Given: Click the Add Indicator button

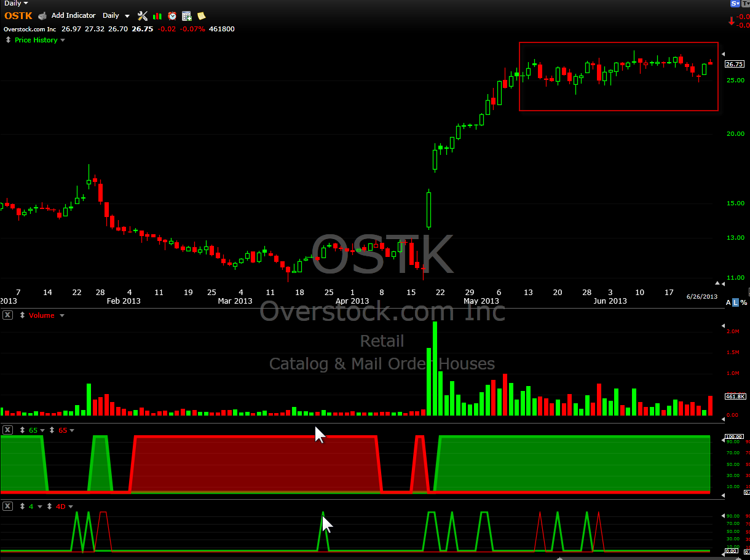Looking at the screenshot, I should (x=74, y=15).
